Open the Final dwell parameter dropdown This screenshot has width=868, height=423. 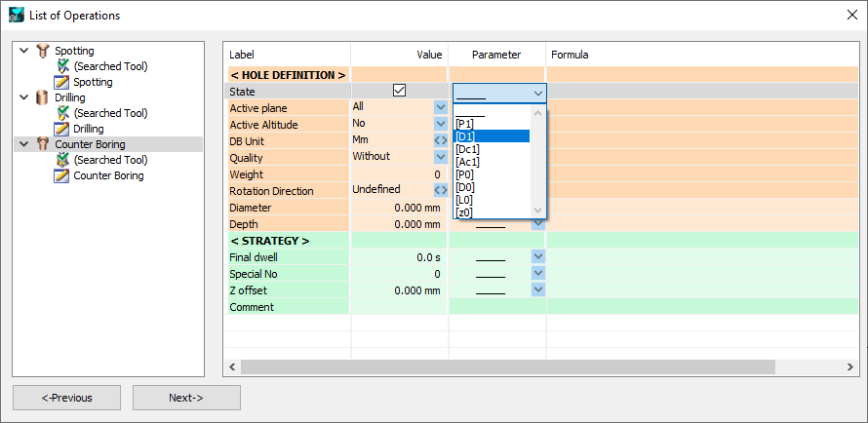(x=537, y=256)
